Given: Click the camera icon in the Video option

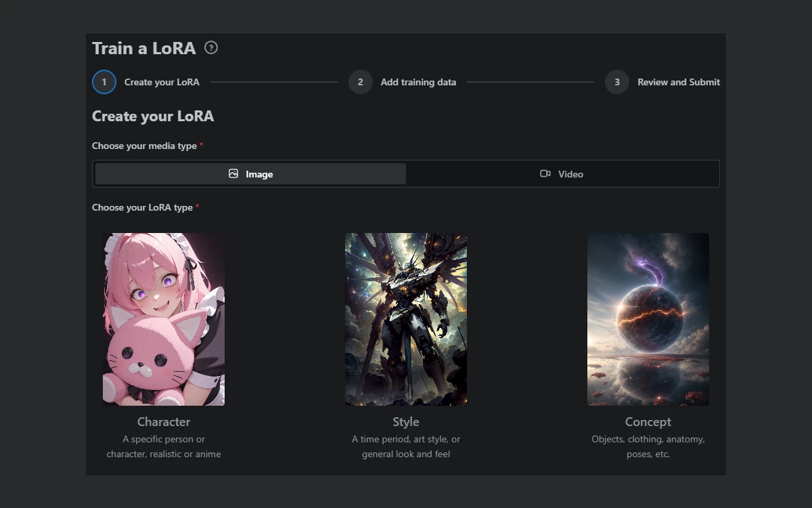Looking at the screenshot, I should click(x=545, y=173).
